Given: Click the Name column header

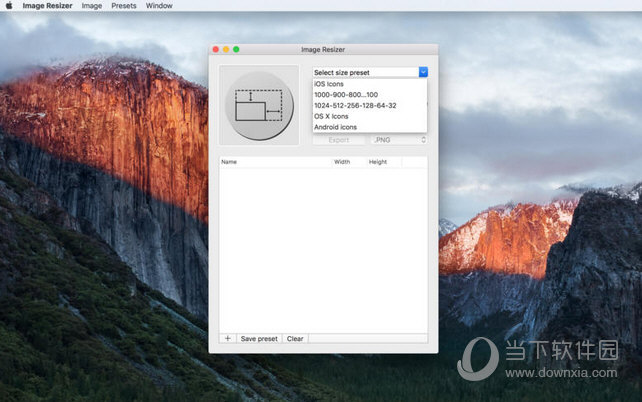Looking at the screenshot, I should [275, 162].
